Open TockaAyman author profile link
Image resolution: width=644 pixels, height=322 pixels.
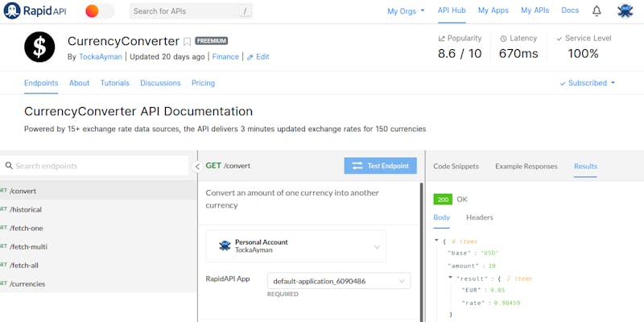tap(101, 56)
